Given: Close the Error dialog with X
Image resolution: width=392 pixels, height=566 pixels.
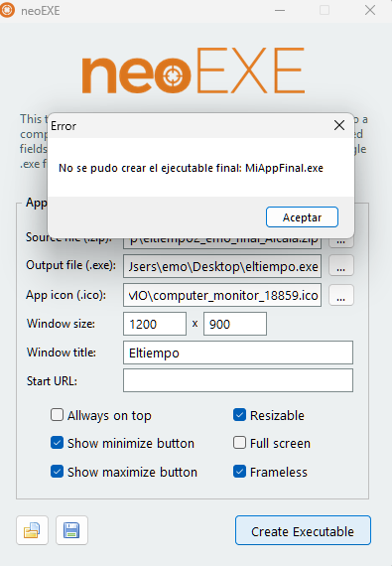Looking at the screenshot, I should [339, 125].
